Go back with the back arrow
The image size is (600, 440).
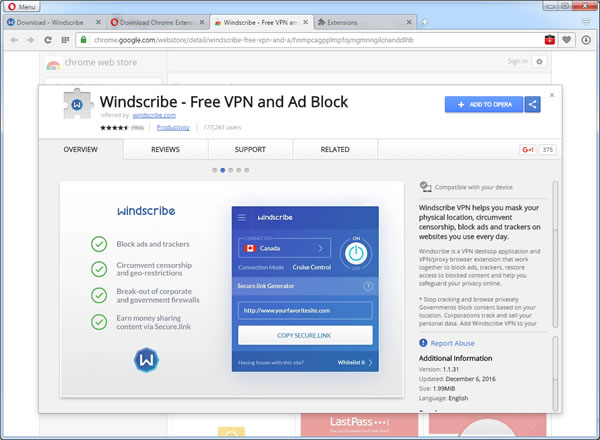pos(14,40)
